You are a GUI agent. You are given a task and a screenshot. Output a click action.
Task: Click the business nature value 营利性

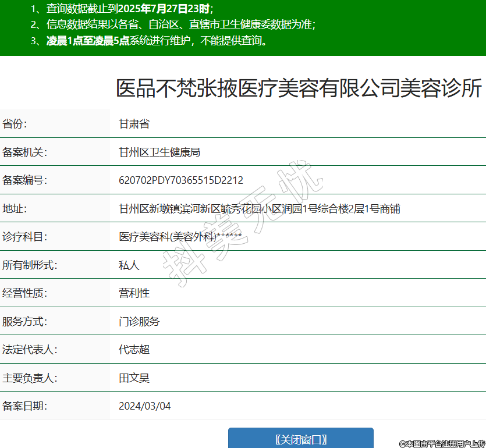(x=134, y=293)
